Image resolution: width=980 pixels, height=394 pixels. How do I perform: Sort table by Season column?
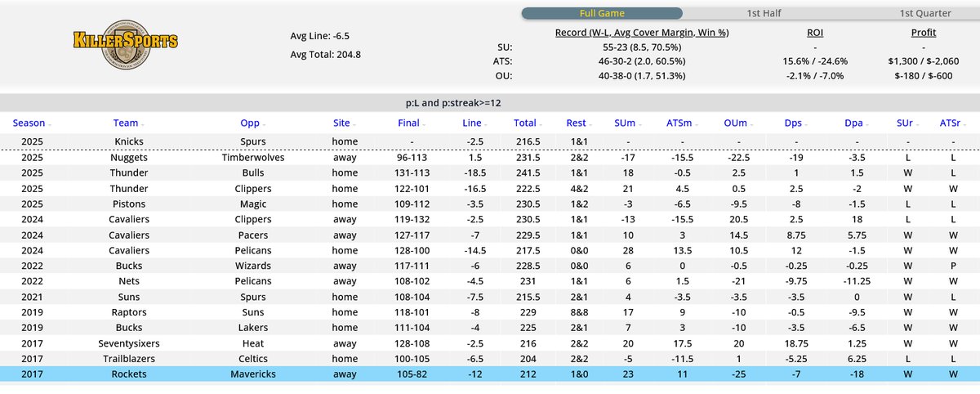tap(29, 123)
